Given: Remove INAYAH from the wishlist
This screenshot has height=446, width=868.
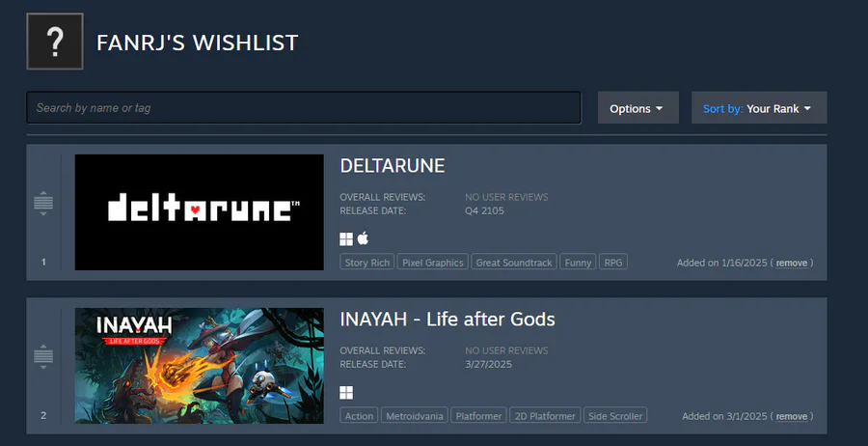Looking at the screenshot, I should point(792,416).
